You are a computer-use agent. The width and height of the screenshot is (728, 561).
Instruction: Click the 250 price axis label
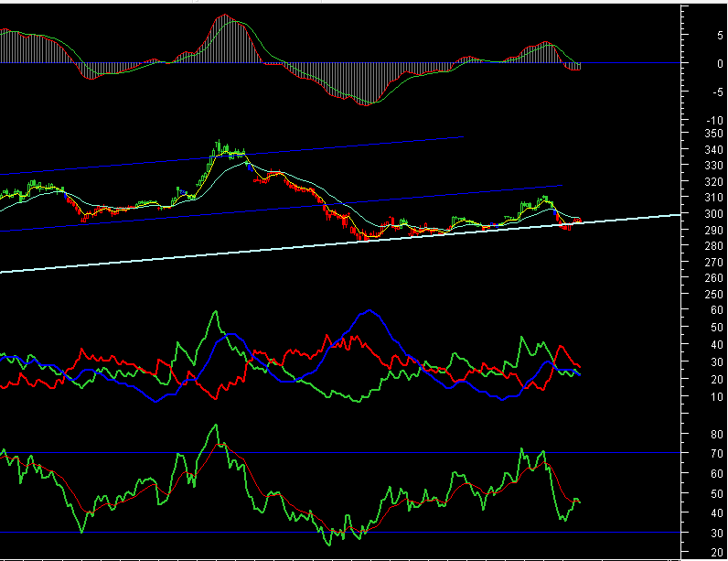click(713, 294)
